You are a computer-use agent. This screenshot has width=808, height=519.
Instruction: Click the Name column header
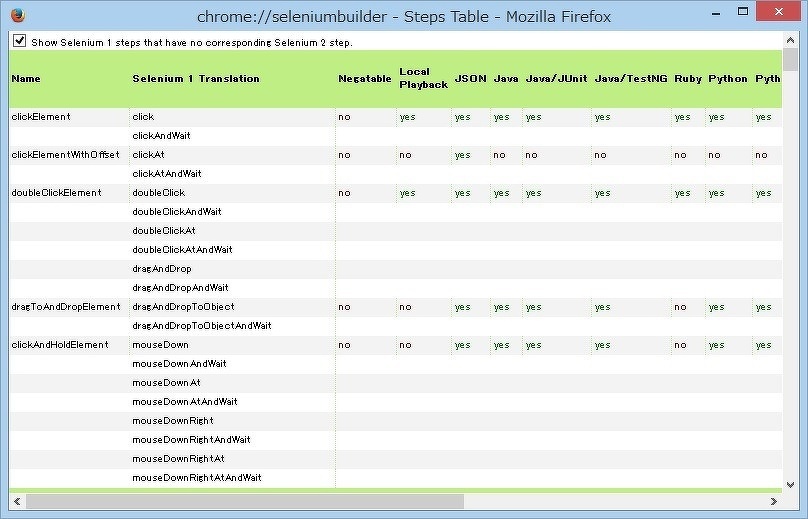point(26,78)
